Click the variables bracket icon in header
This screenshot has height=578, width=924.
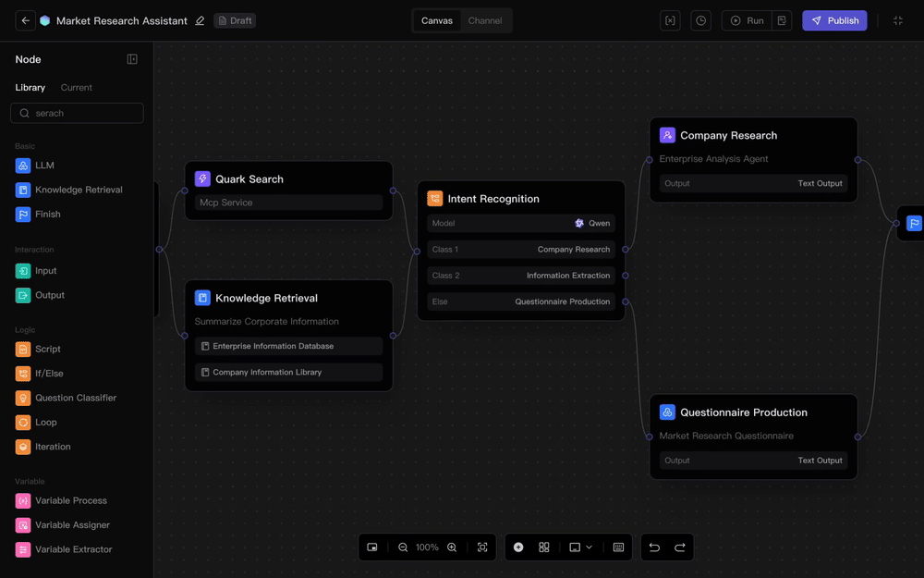(x=671, y=20)
